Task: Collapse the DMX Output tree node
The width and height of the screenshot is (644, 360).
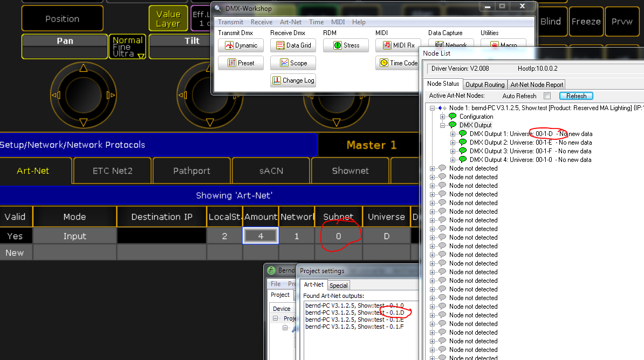Action: click(x=443, y=125)
